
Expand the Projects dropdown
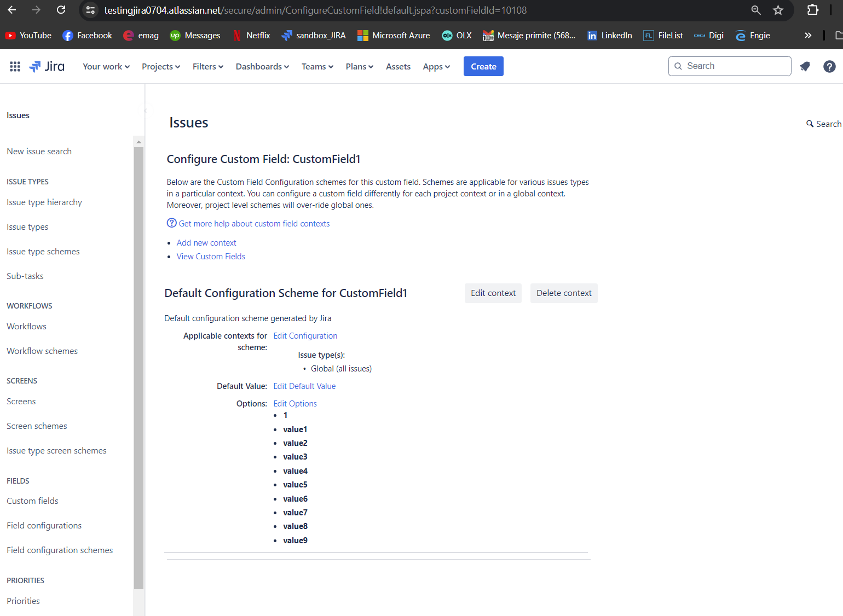coord(160,66)
